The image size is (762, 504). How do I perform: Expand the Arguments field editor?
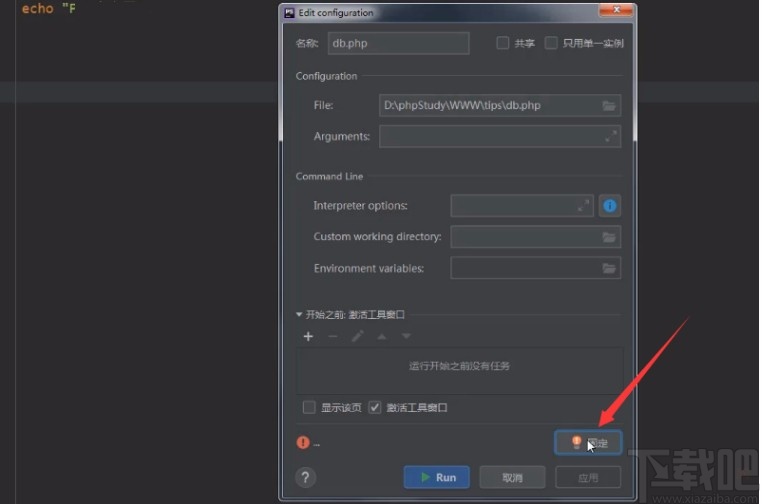(x=611, y=137)
